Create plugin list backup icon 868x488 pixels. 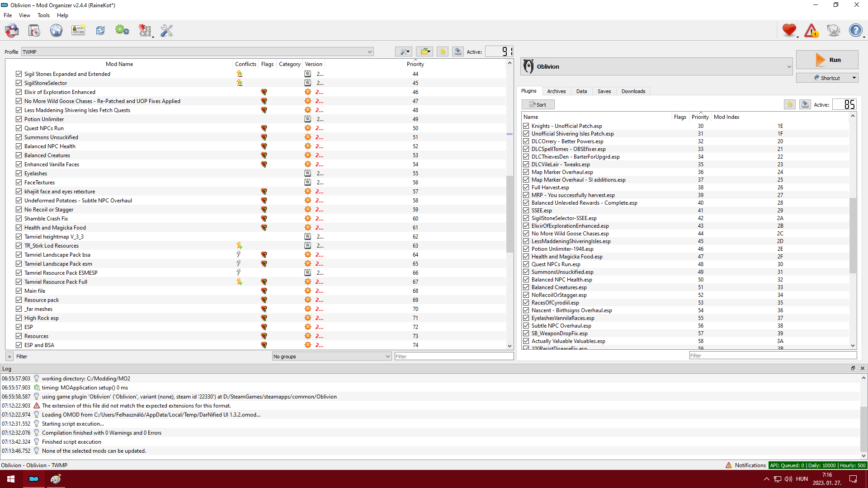click(x=805, y=104)
